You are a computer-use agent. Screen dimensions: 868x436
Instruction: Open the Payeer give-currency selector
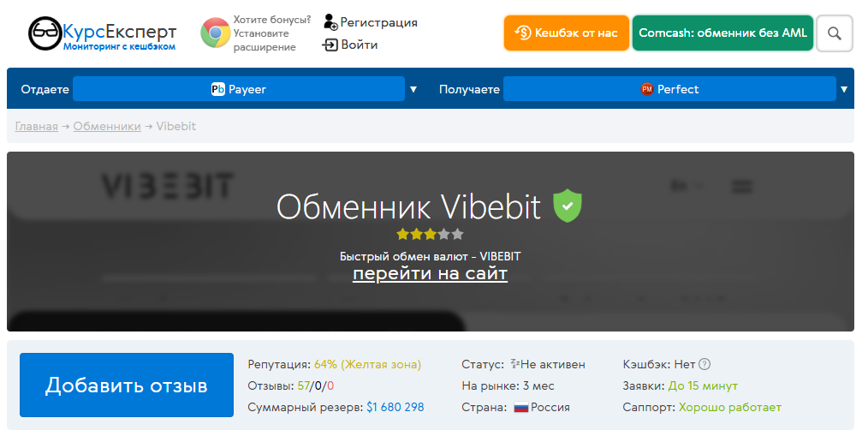click(x=239, y=88)
